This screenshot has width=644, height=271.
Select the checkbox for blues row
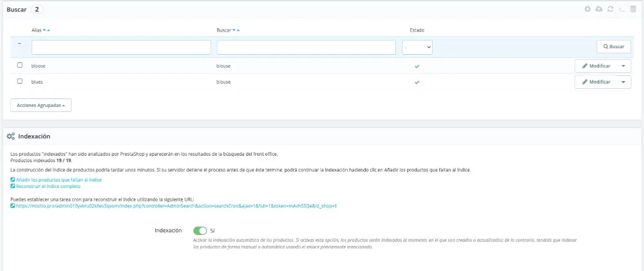point(20,81)
